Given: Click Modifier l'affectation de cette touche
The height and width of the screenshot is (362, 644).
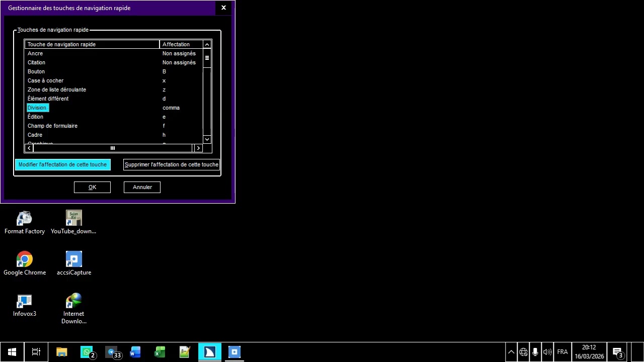Looking at the screenshot, I should pos(63,164).
